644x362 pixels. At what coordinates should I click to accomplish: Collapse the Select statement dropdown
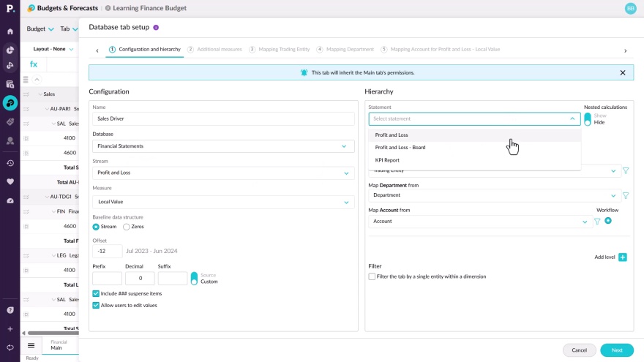point(572,118)
